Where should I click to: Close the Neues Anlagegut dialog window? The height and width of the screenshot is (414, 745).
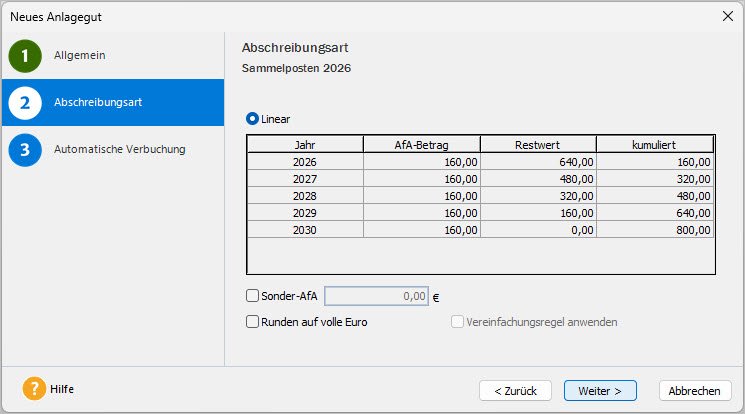727,16
